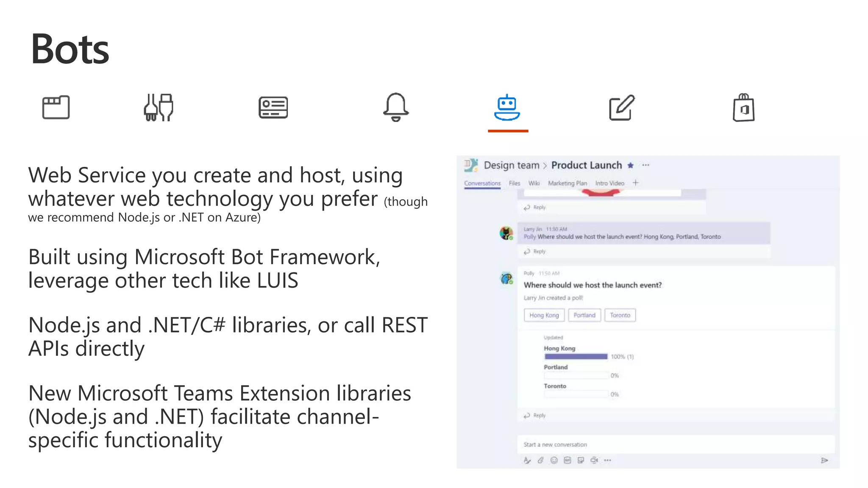Image resolution: width=868 pixels, height=488 pixels.
Task: Switch to the Wiki tab
Action: [x=534, y=183]
